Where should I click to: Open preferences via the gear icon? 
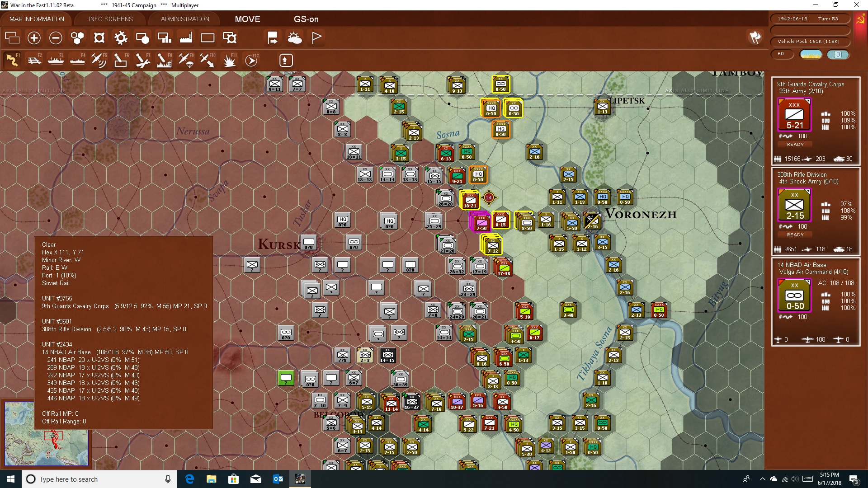121,38
